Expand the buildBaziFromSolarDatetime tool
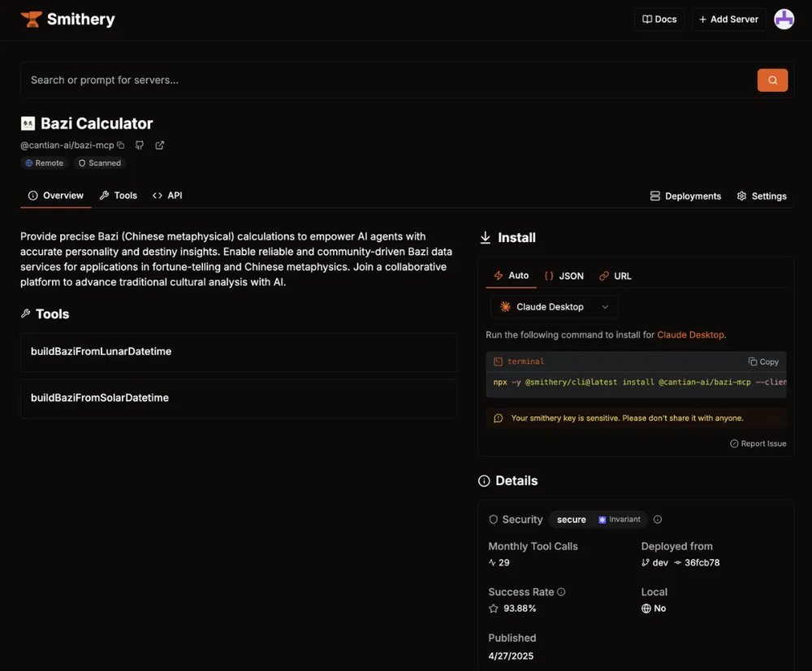Viewport: 812px width, 671px height. 239,398
